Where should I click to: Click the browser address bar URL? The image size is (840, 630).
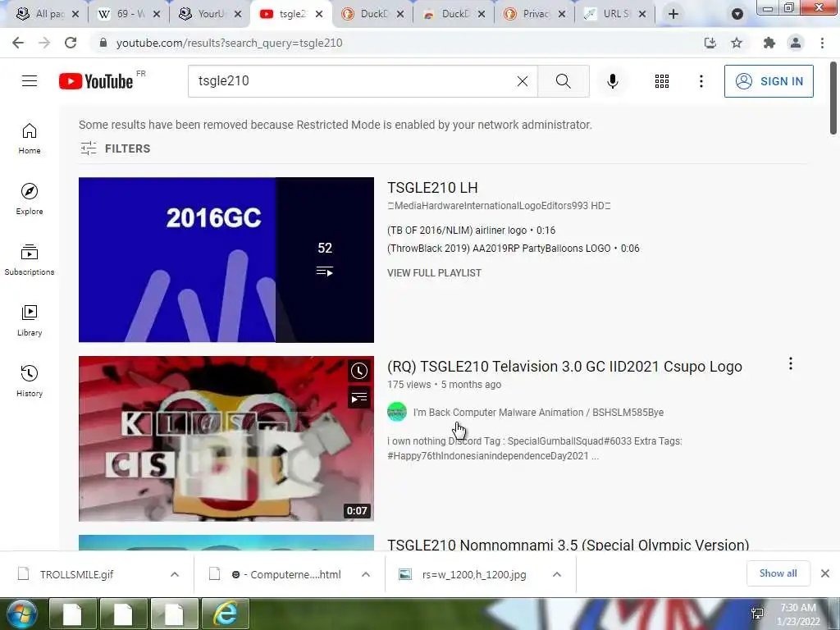point(230,43)
